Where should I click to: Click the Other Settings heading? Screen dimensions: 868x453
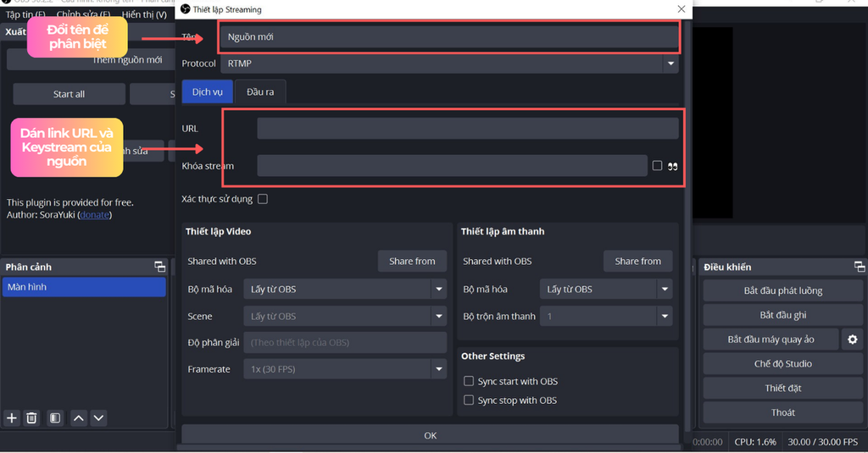pyautogui.click(x=492, y=356)
